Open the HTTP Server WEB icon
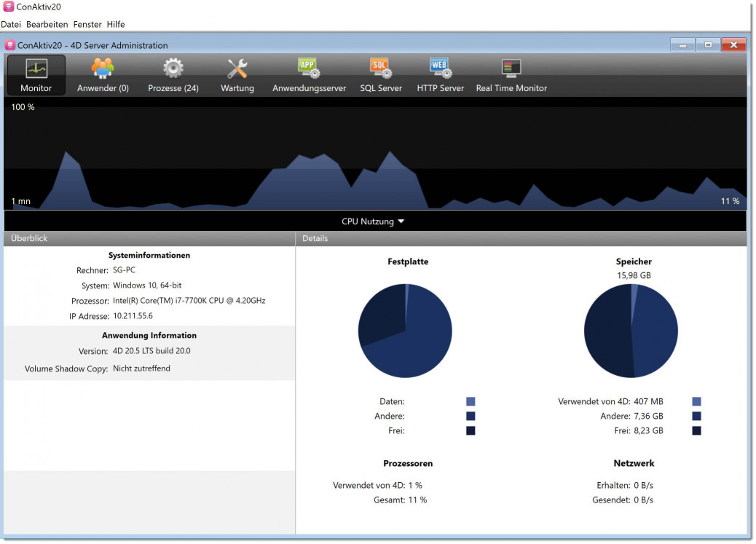 [440, 70]
